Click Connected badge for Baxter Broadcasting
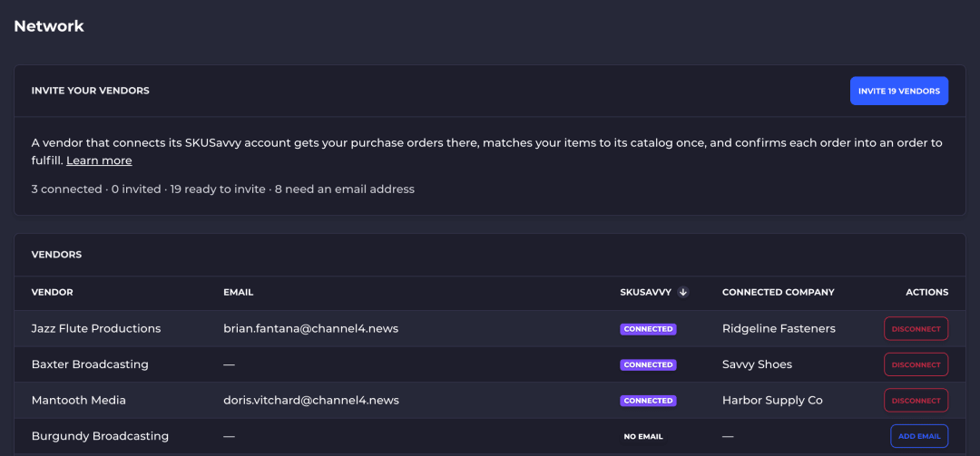The width and height of the screenshot is (980, 456). coord(648,364)
